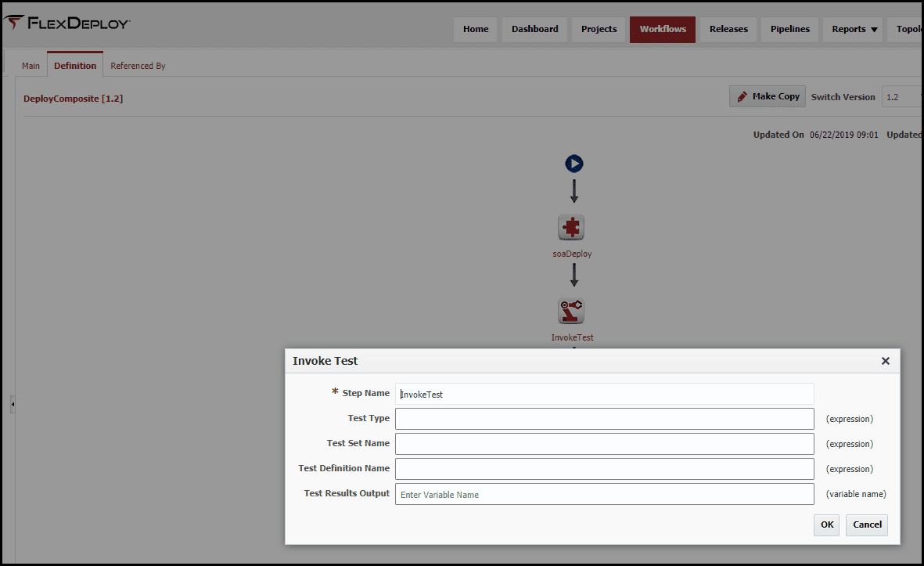
Task: Select the soaDeploy puzzle-piece step icon
Action: coord(571,228)
